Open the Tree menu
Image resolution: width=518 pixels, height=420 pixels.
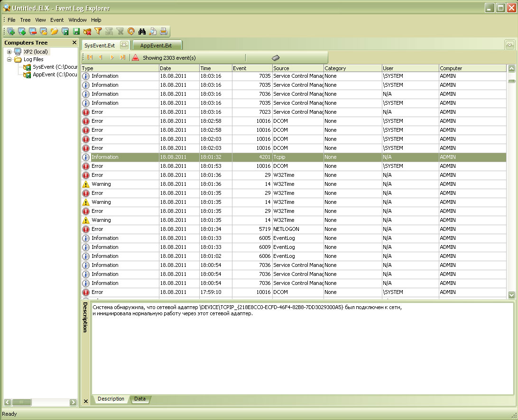coord(25,20)
